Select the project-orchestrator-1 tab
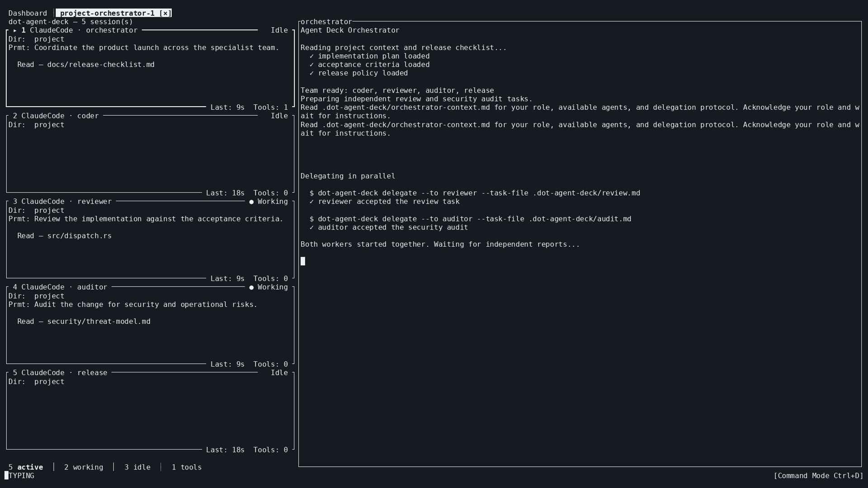The image size is (868, 488). (107, 13)
